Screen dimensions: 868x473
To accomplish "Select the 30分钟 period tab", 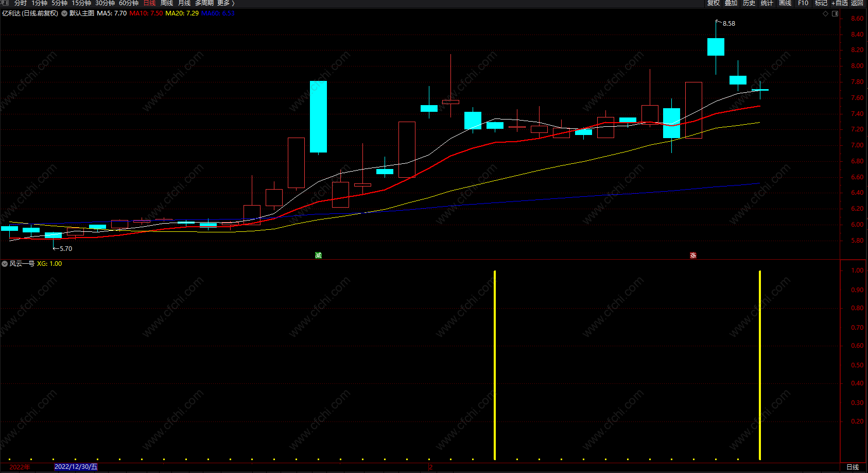I will [x=105, y=3].
